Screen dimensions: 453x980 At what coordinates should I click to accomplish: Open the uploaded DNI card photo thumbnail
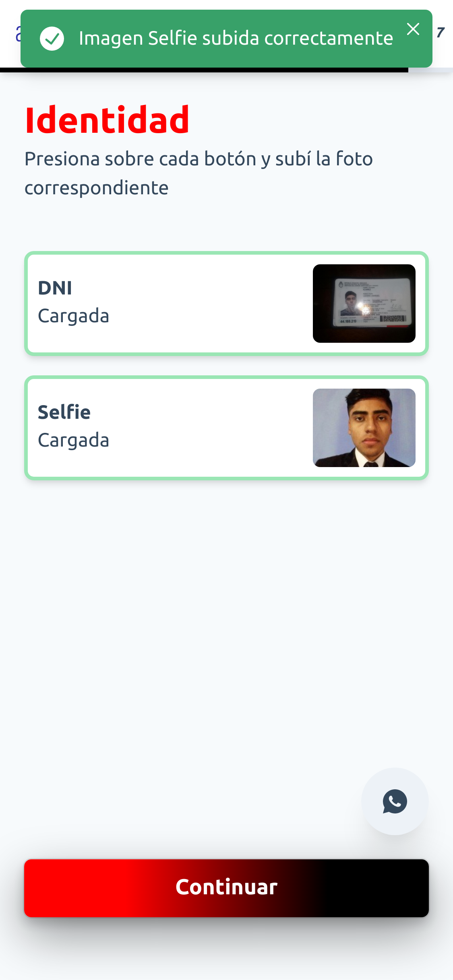click(364, 303)
